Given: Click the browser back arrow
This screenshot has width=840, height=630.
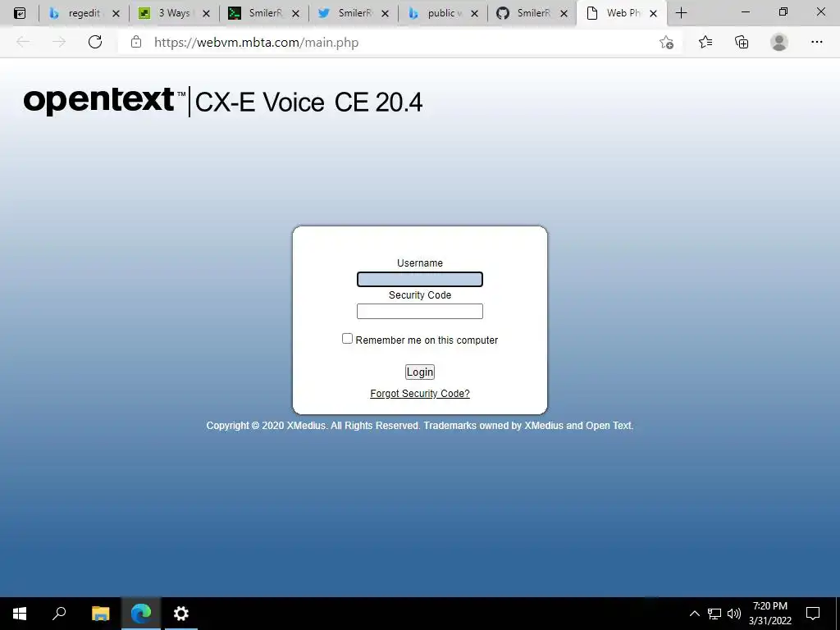Looking at the screenshot, I should [22, 42].
